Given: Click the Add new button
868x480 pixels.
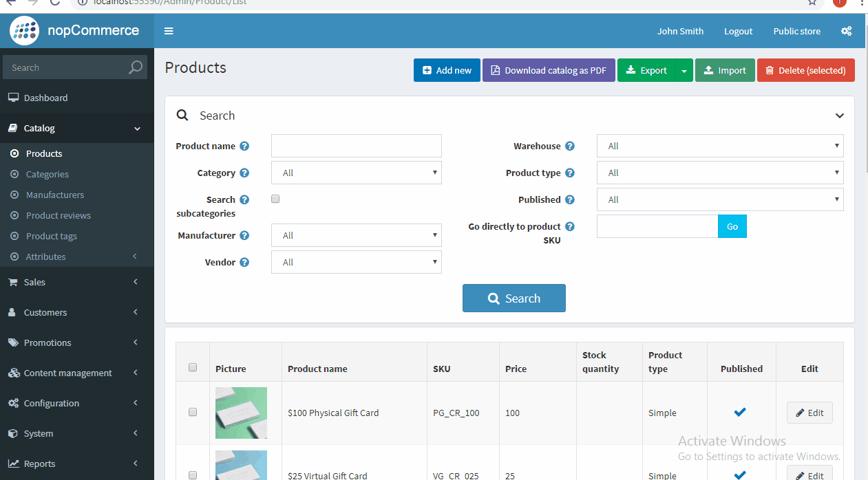Looking at the screenshot, I should pos(447,70).
